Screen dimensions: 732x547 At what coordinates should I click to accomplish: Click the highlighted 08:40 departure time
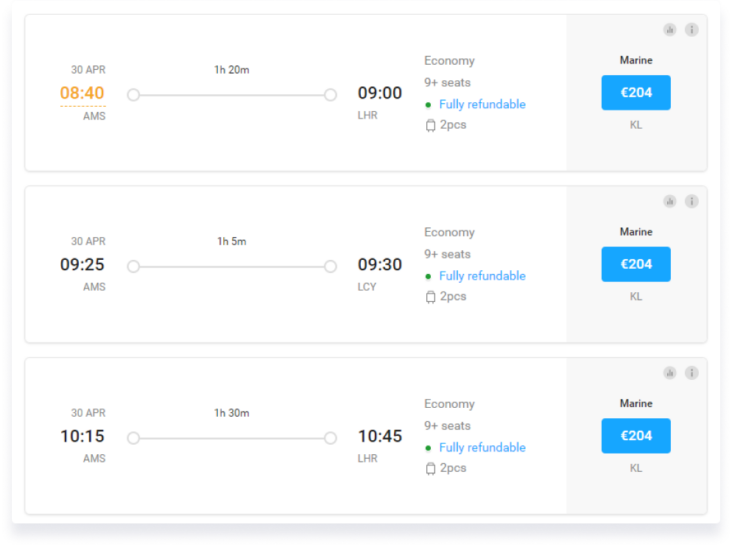[82, 94]
